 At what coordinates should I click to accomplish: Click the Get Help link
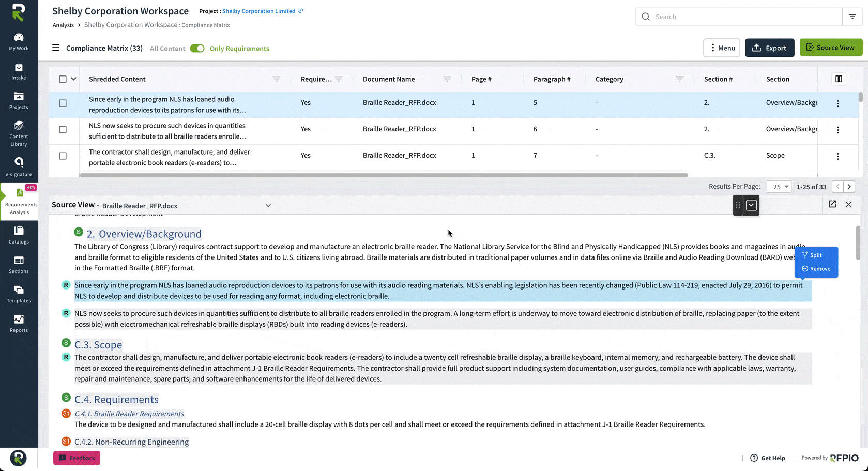[x=768, y=458]
